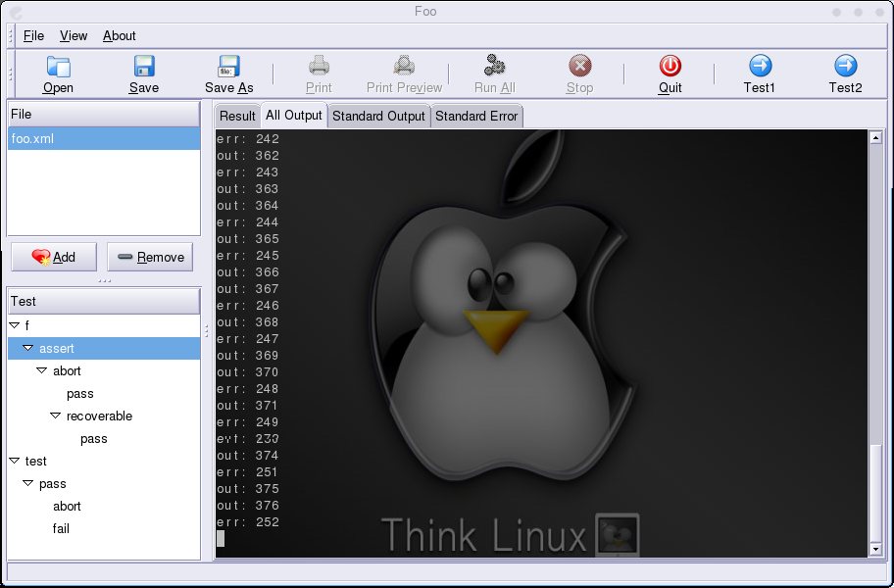Click the 'err: 242' output line
Viewport: 894px width, 588px height.
[x=248, y=139]
